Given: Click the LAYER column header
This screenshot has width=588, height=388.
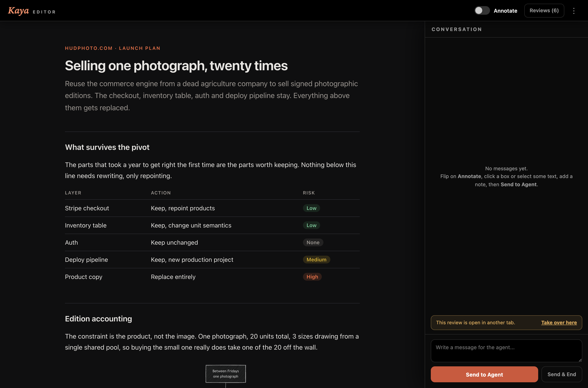Looking at the screenshot, I should pos(73,193).
